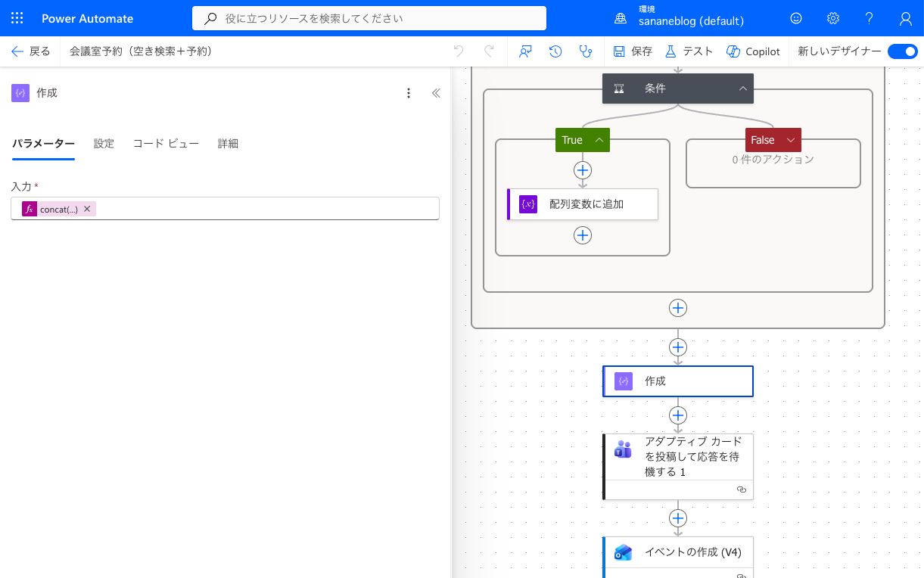Collapse the 作成 side panel
The width and height of the screenshot is (924, 578).
(x=436, y=93)
